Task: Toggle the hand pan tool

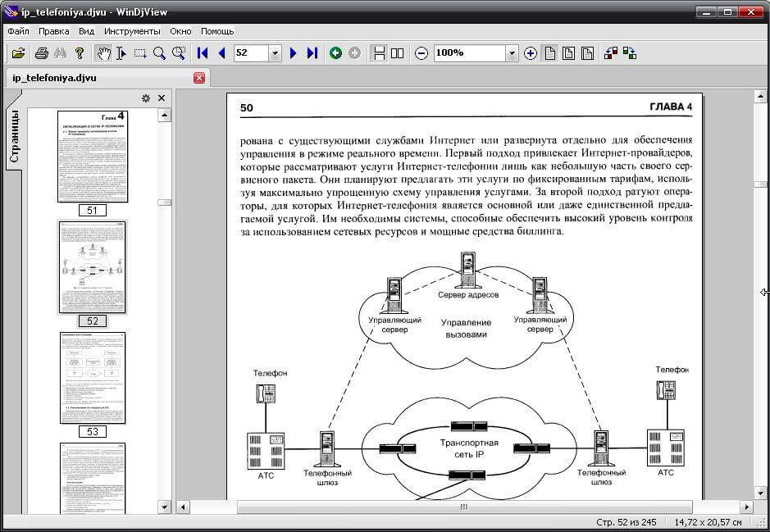Action: click(103, 53)
